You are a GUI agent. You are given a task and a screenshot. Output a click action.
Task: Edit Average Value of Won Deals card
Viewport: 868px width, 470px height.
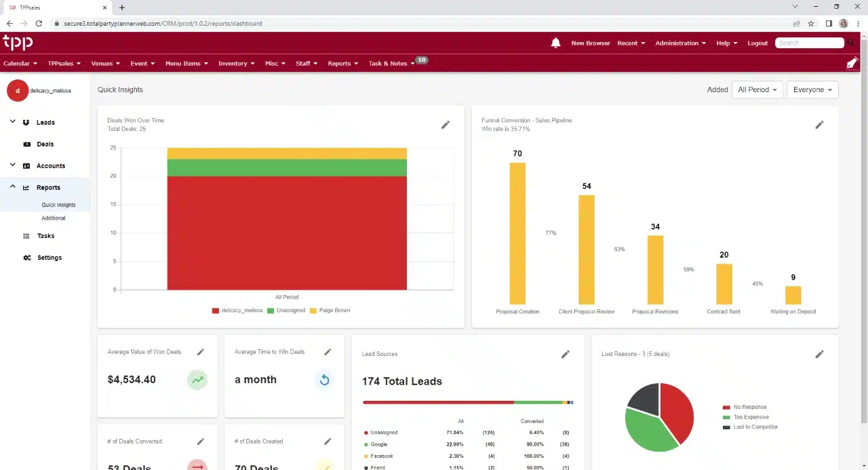[201, 352]
